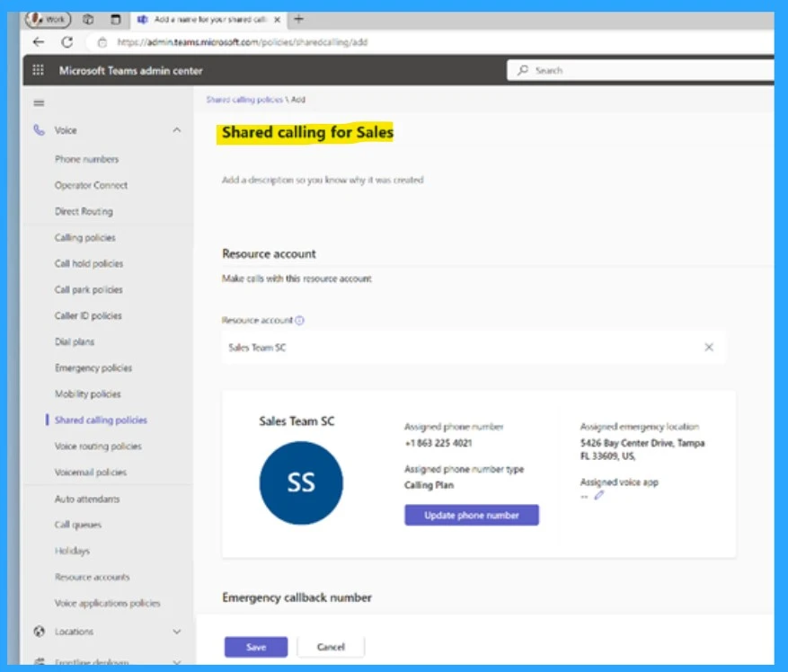Click the SS avatar circle
788x672 pixels.
click(301, 483)
